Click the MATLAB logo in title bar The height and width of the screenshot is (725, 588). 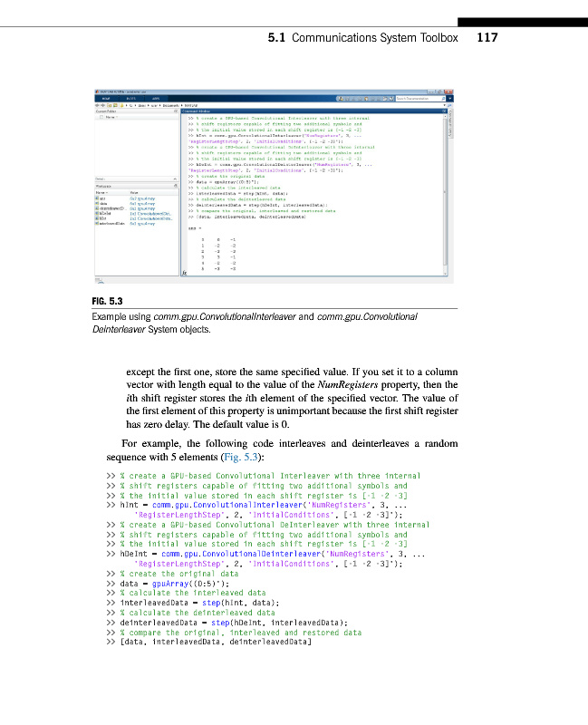click(97, 92)
